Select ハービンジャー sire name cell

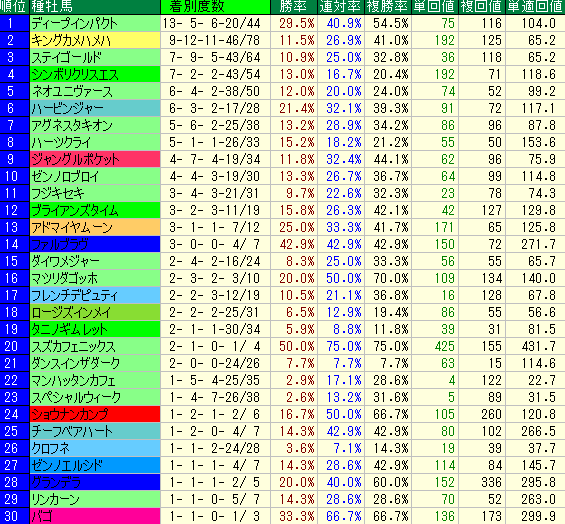(x=95, y=108)
